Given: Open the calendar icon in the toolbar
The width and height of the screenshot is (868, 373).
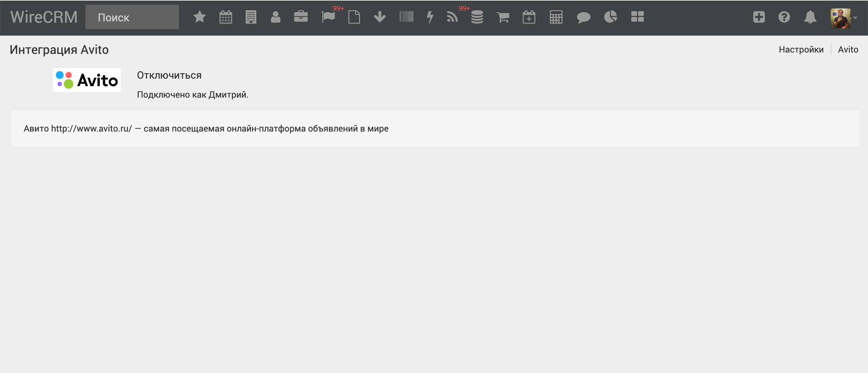Looking at the screenshot, I should pos(225,17).
